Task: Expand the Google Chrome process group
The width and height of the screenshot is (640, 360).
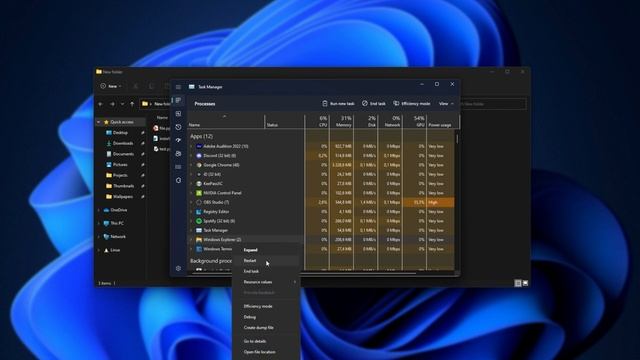Action: (x=191, y=165)
